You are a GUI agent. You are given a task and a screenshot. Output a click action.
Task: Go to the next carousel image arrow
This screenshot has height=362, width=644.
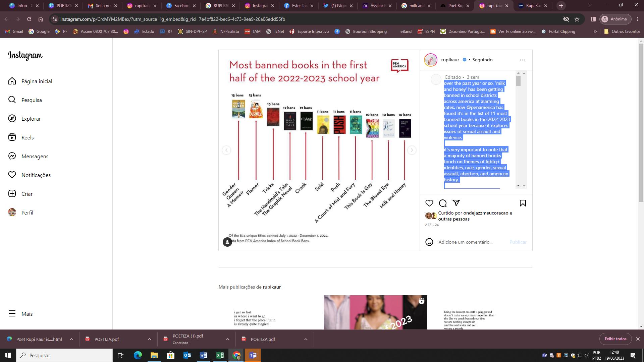click(x=412, y=150)
